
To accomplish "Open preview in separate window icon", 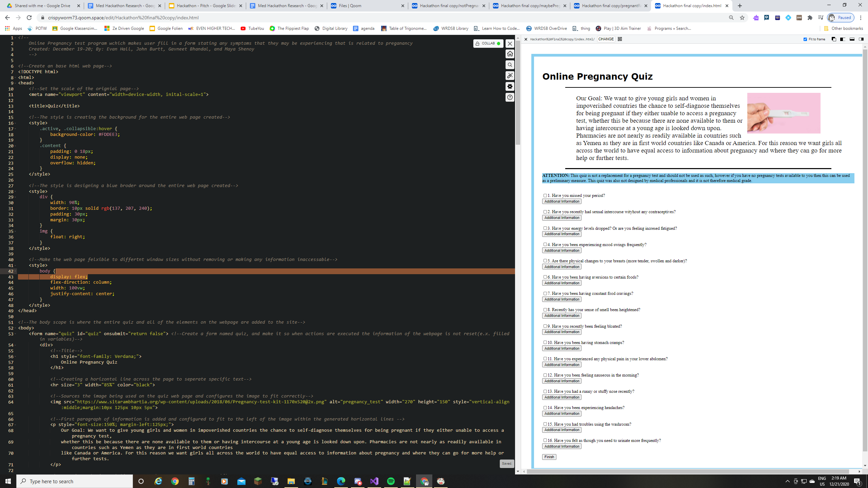I will click(x=834, y=39).
